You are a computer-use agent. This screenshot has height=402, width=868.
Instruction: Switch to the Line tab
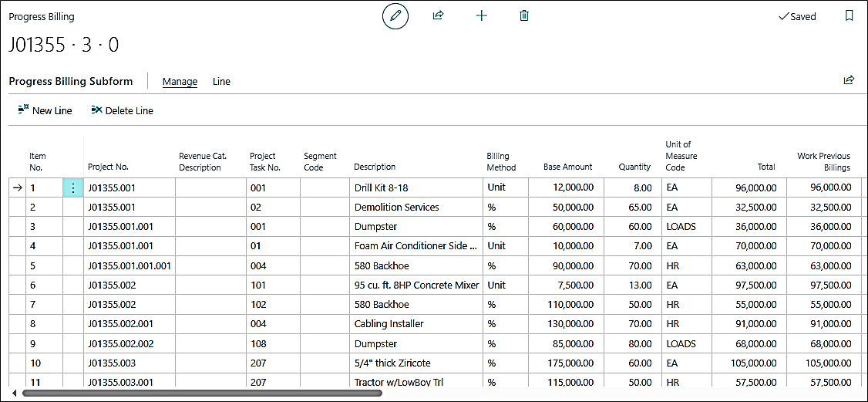coord(221,82)
